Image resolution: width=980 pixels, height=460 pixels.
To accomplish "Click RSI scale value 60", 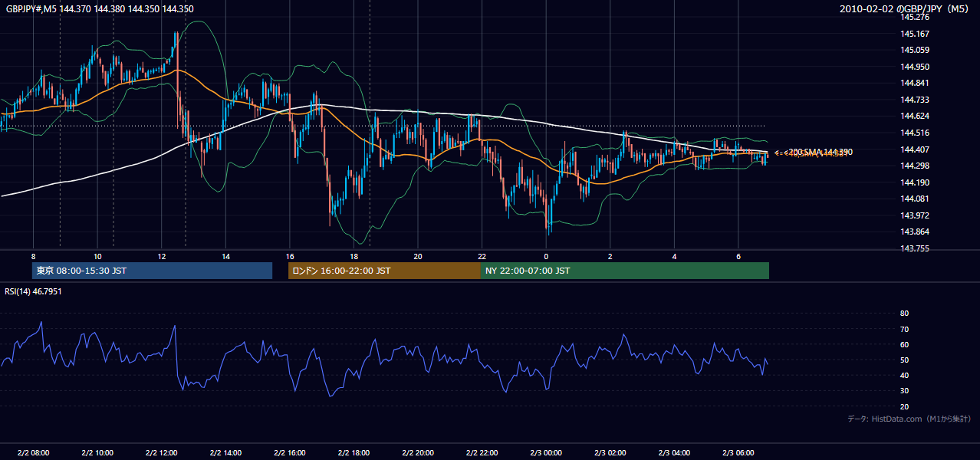I will [x=905, y=345].
